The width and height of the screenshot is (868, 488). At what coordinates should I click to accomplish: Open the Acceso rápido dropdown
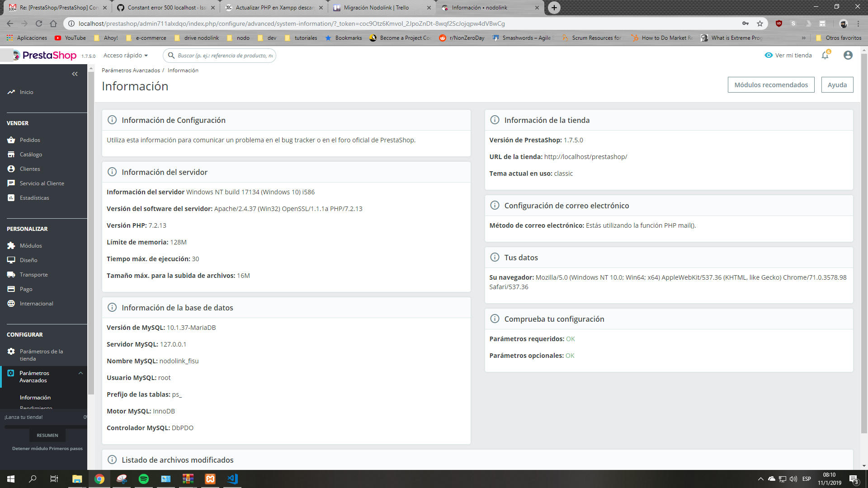pos(126,55)
